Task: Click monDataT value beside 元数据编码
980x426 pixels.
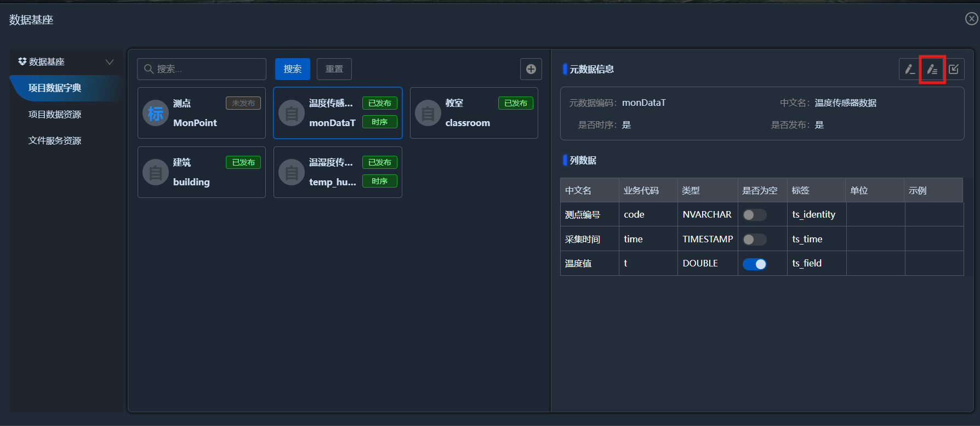Action: coord(644,103)
